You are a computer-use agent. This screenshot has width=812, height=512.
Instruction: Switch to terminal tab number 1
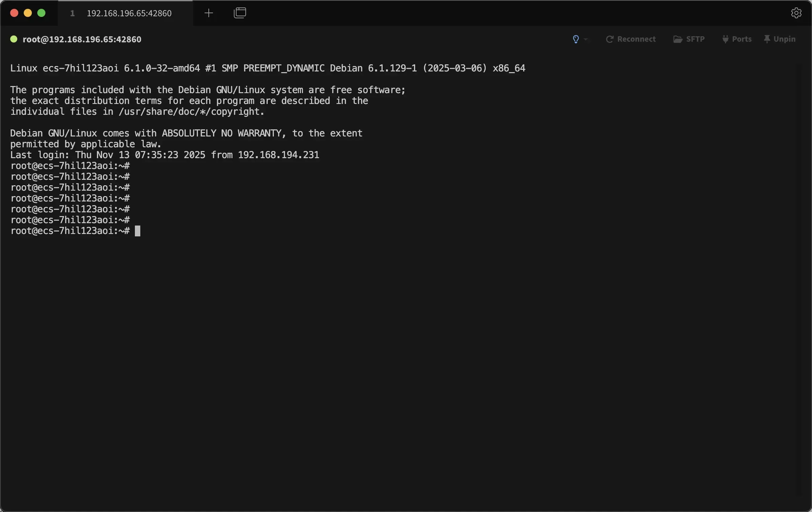coord(73,13)
